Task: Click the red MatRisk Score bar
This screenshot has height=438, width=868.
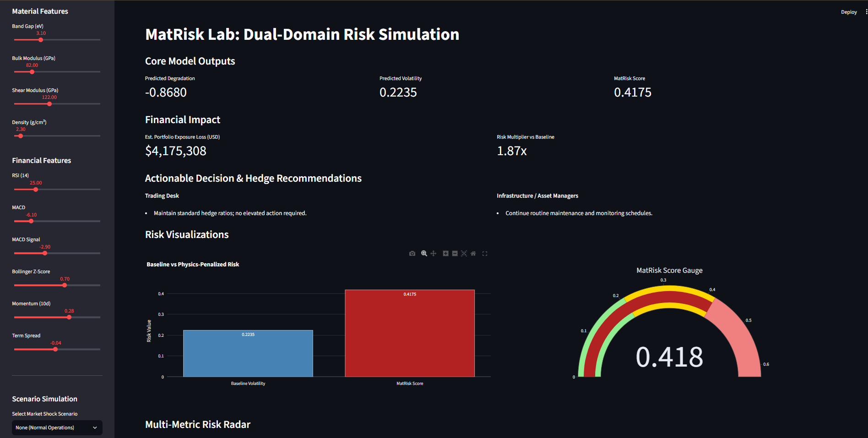Action: pos(410,333)
